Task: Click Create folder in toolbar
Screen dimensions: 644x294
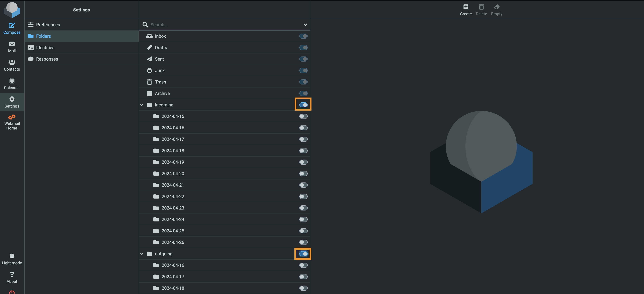Action: pyautogui.click(x=466, y=10)
